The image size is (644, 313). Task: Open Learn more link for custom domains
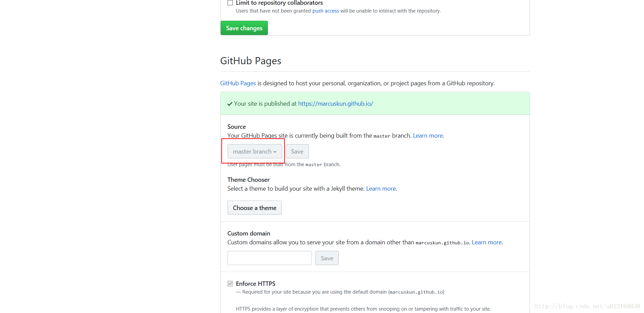pyautogui.click(x=486, y=242)
